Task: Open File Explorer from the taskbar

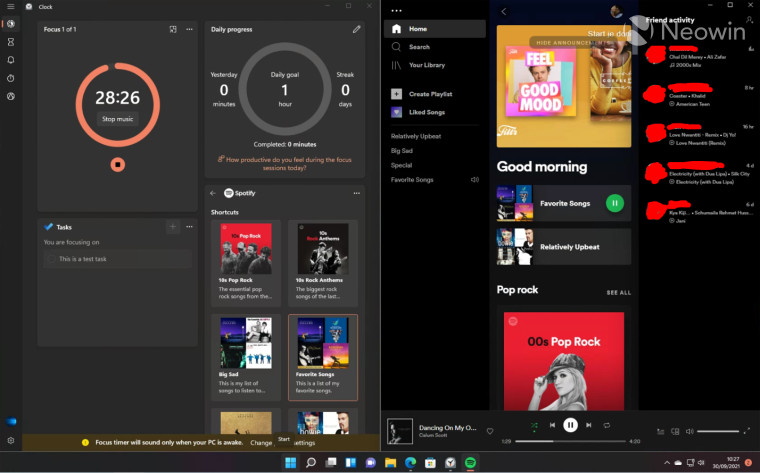Action: (390, 462)
